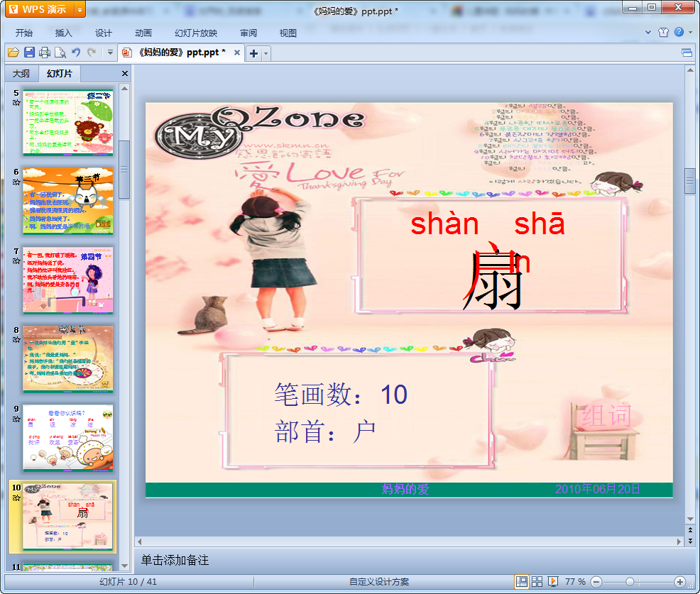Image resolution: width=700 pixels, height=594 pixels.
Task: Click thumbnail panel scroll down arrow
Action: coord(124,566)
